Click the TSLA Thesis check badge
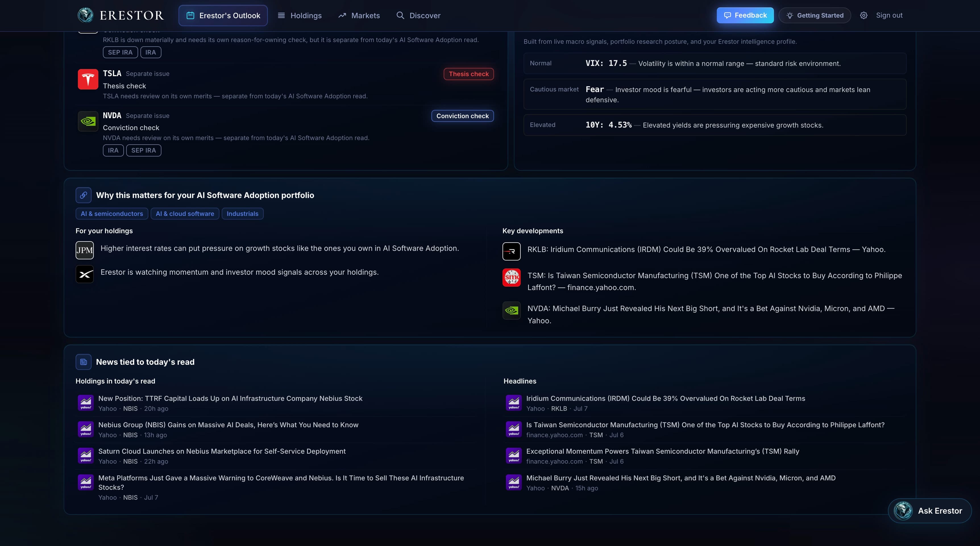Image resolution: width=980 pixels, height=546 pixels. coord(469,74)
